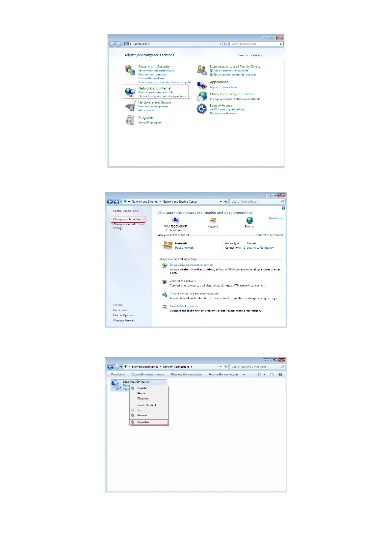This screenshot has height=555, width=392.
Task: Click the Network and Internet icon
Action: 130,92
